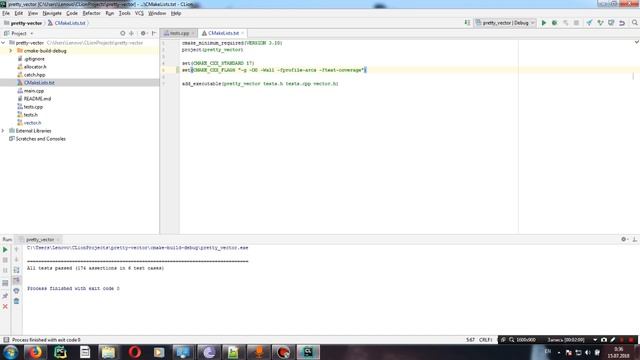This screenshot has height=360, width=640.
Task: Click the Revert undo arrow icon
Action: [x=622, y=23]
